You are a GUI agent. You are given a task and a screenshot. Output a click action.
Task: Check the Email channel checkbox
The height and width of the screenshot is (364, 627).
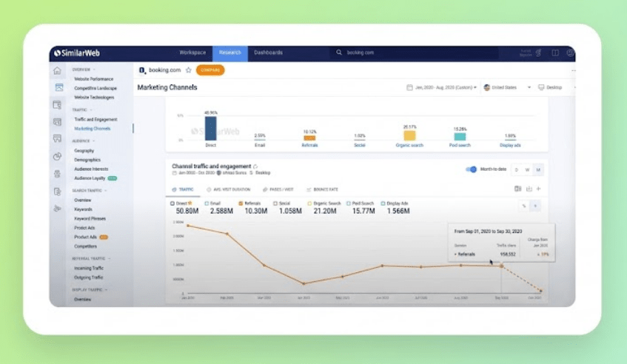click(x=207, y=203)
